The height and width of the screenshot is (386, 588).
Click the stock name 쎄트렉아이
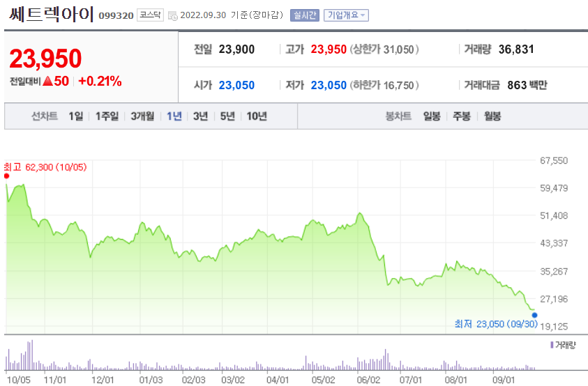point(52,14)
